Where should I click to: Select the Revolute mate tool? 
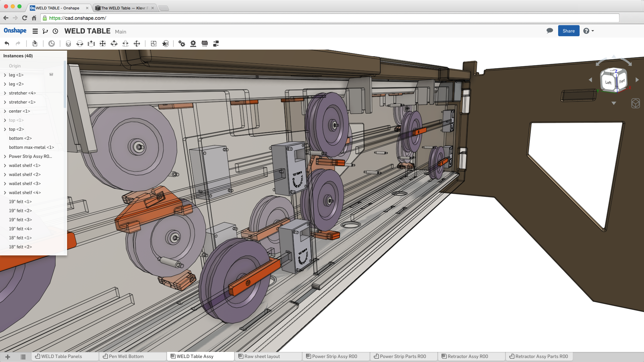pyautogui.click(x=80, y=44)
